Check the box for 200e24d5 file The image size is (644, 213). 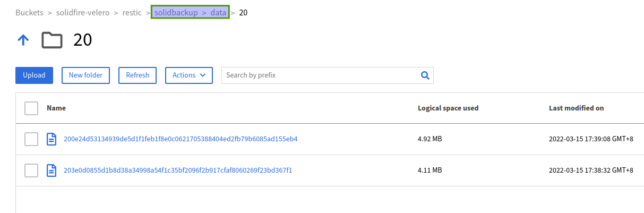pos(31,139)
